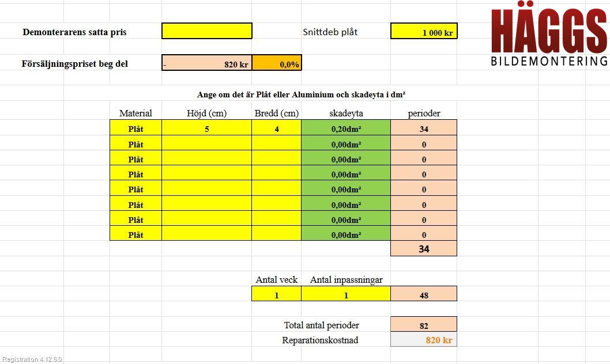This screenshot has width=610, height=364.
Task: Click the cell showing 48 perioder
Action: pyautogui.click(x=424, y=294)
